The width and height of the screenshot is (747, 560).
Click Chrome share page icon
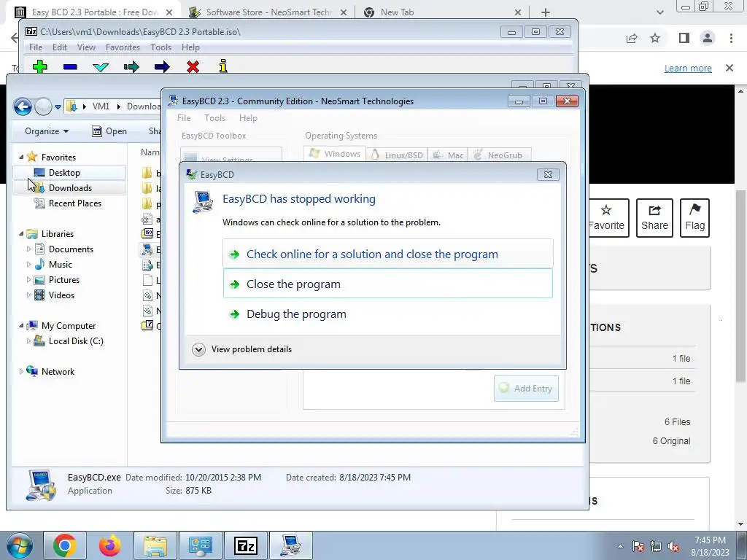click(632, 38)
